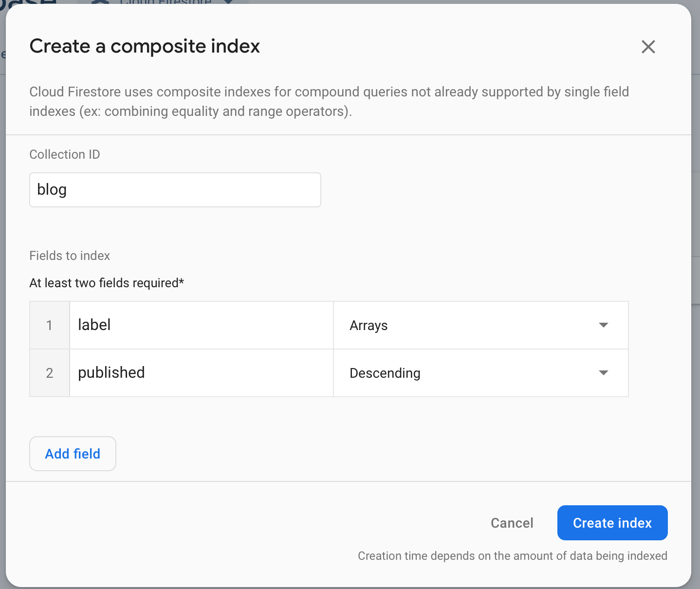The image size is (700, 589).
Task: Click the row number 1 cell
Action: pos(50,325)
